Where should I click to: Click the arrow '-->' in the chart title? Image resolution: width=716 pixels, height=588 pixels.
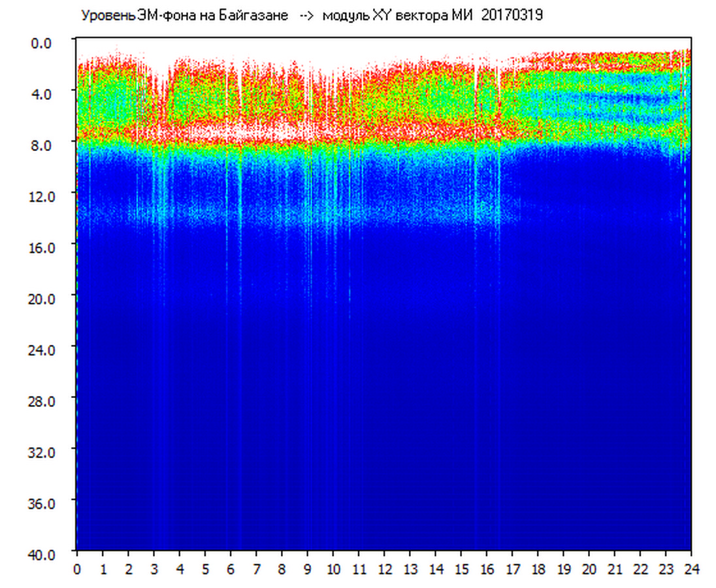tap(305, 16)
